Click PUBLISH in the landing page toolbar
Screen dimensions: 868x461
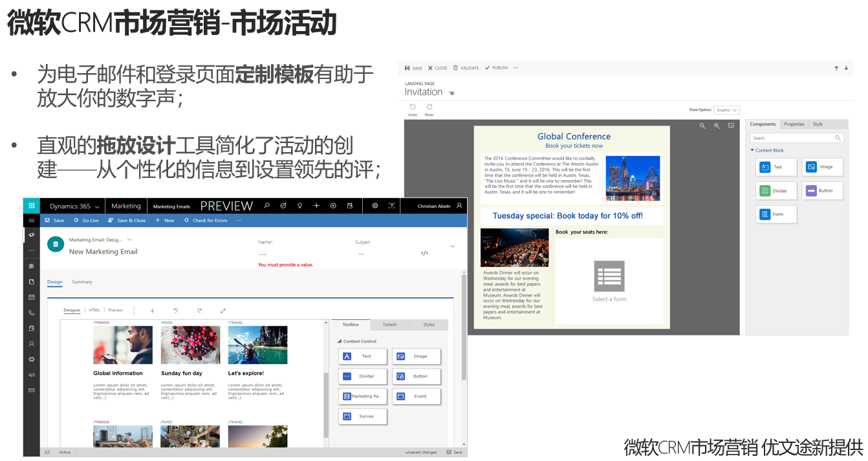coord(497,68)
